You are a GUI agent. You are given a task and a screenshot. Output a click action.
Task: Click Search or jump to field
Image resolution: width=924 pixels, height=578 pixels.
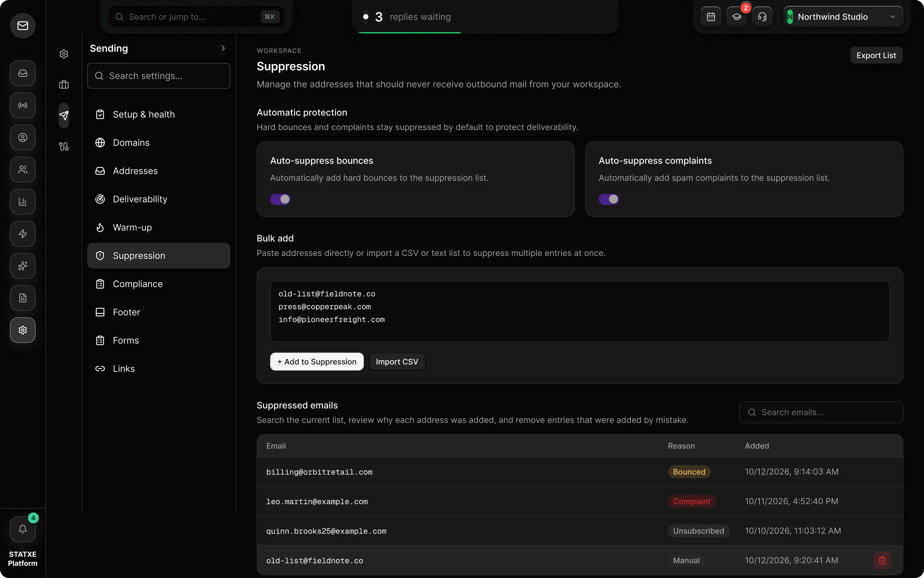[x=196, y=17]
